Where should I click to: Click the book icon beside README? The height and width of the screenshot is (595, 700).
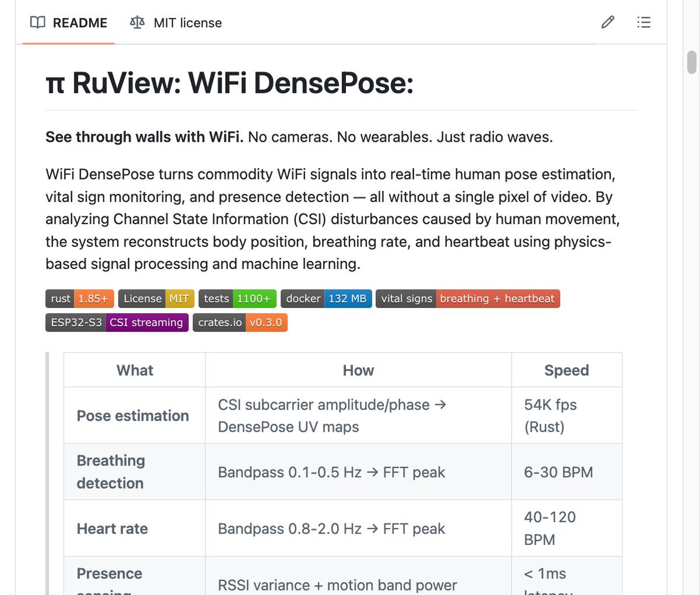click(x=38, y=23)
